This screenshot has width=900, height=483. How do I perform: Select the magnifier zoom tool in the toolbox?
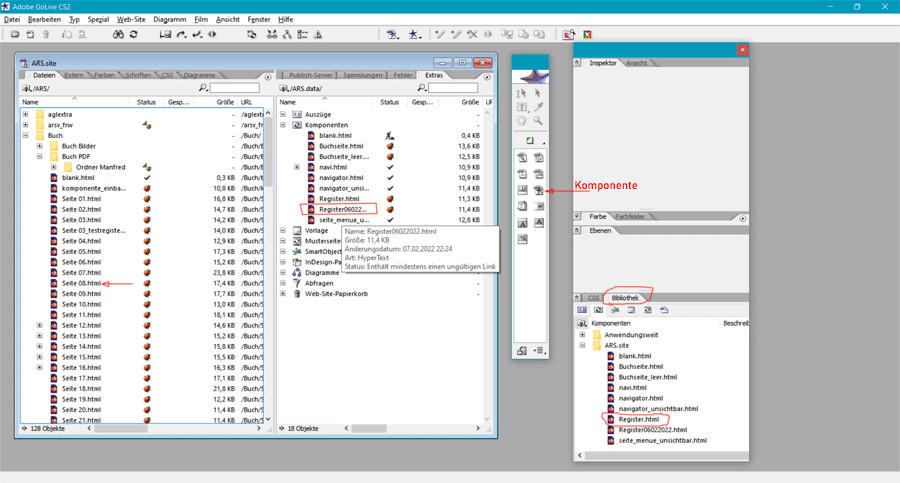click(x=538, y=121)
